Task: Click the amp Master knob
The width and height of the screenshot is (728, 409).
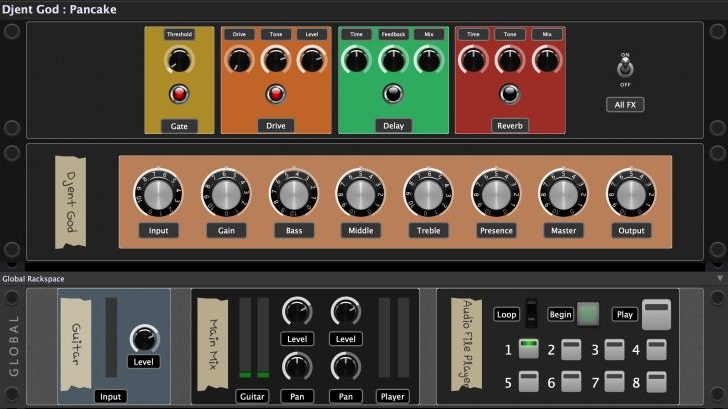Action: tap(563, 192)
